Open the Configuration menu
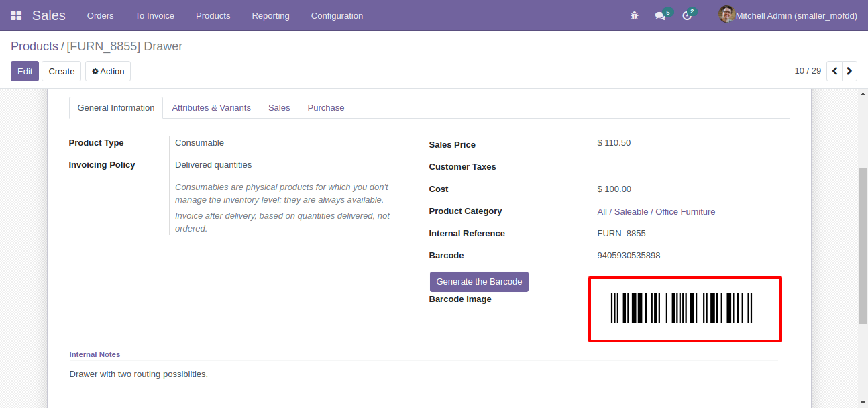Screen dimensions: 868x408 (x=337, y=15)
